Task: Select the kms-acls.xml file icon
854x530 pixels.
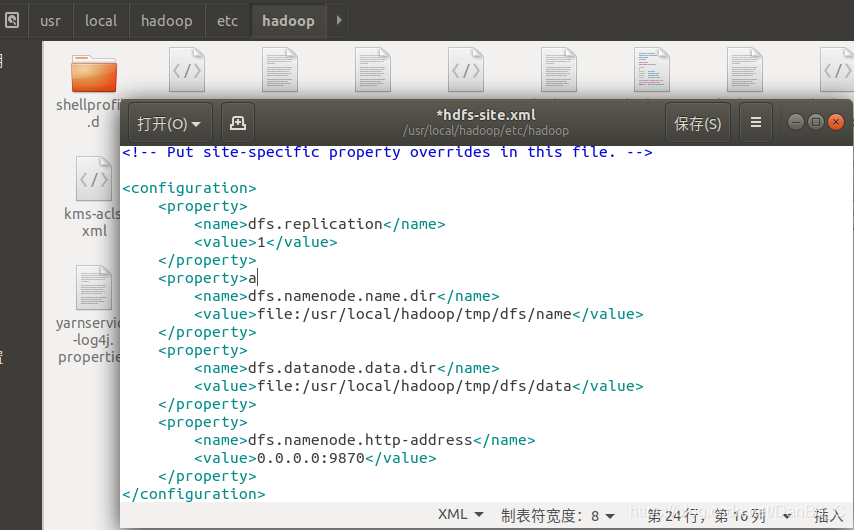Action: tap(94, 179)
